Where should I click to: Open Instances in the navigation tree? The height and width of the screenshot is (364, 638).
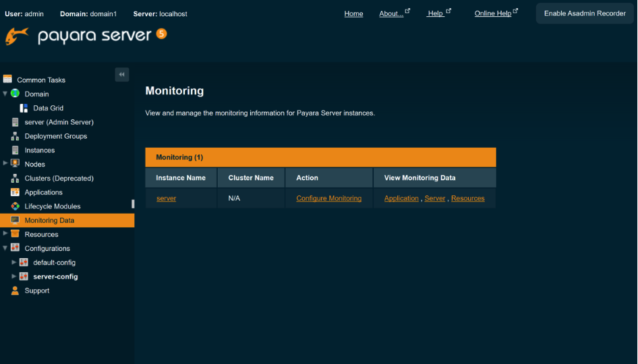(40, 150)
